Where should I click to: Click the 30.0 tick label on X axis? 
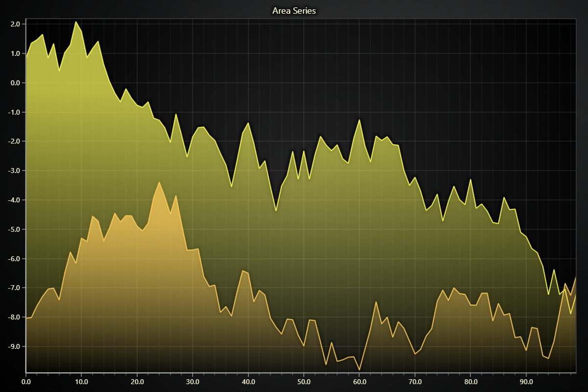tap(193, 381)
